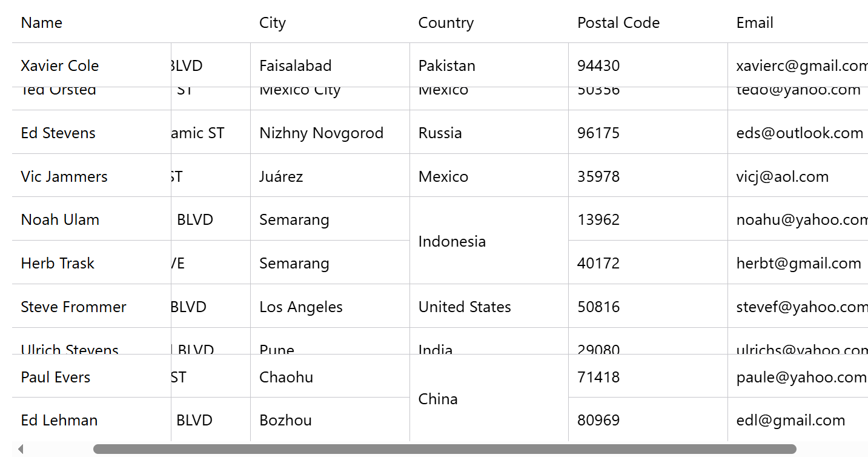Click the eds@outlook.com email cell

click(798, 133)
